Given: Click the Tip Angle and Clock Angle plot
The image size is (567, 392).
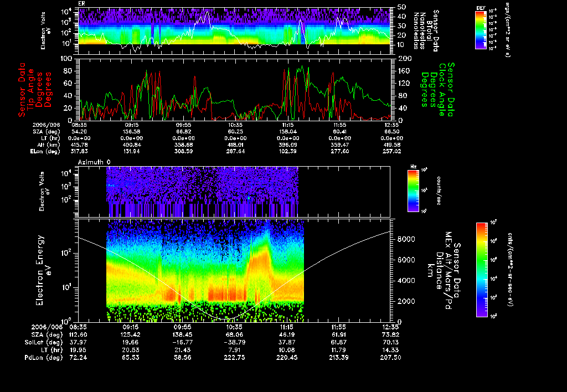Looking at the screenshot, I should coord(234,89).
